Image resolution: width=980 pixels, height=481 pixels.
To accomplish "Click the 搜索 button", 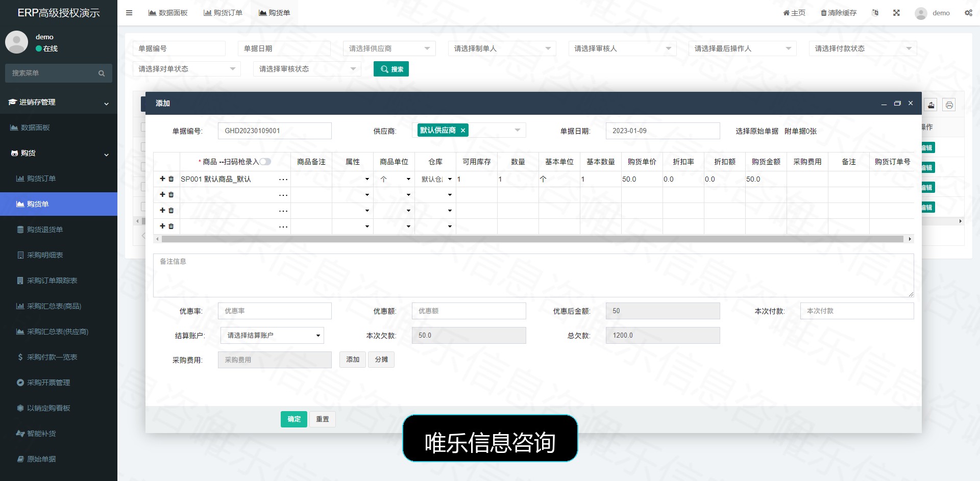I will (x=391, y=69).
